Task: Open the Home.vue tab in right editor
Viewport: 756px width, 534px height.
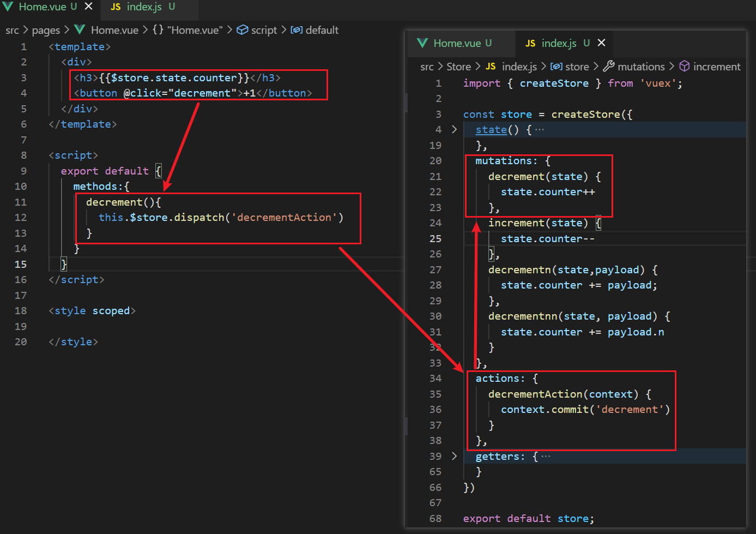Action: (457, 43)
